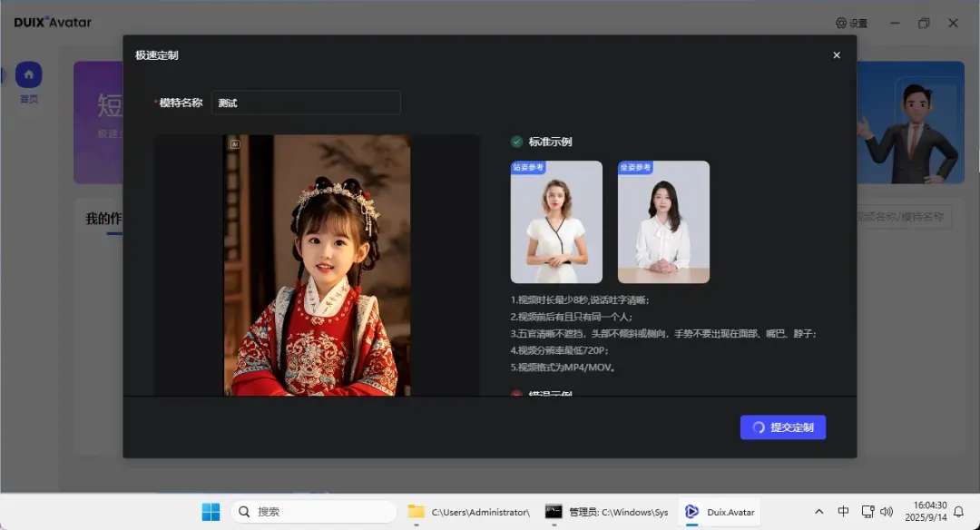This screenshot has width=980, height=530.
Task: Open the volume control in the tray
Action: pyautogui.click(x=887, y=512)
